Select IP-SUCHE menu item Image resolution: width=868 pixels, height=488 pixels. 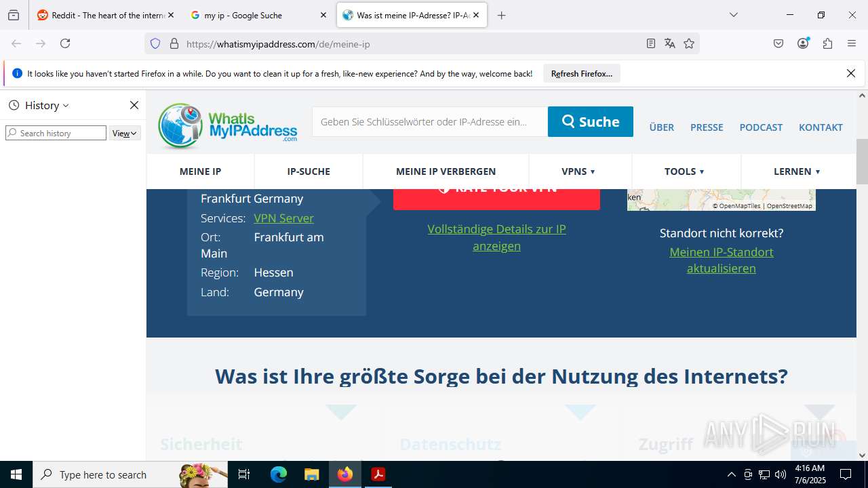pos(309,171)
